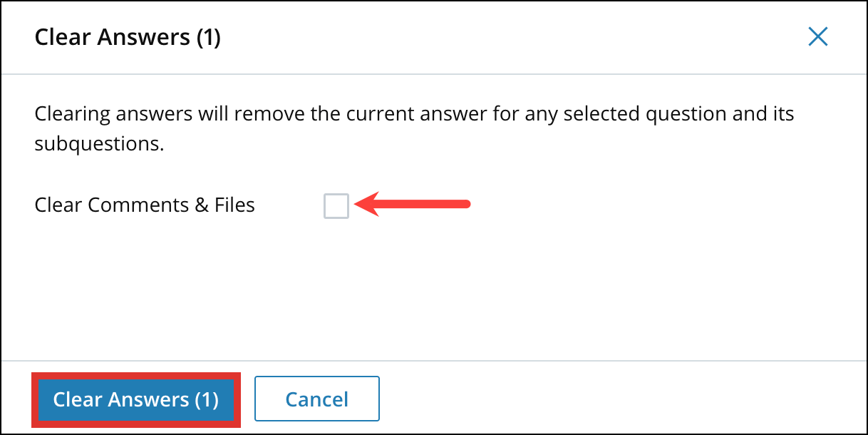
Task: Close the Clear Answers dialog via the X
Action: coord(818,36)
